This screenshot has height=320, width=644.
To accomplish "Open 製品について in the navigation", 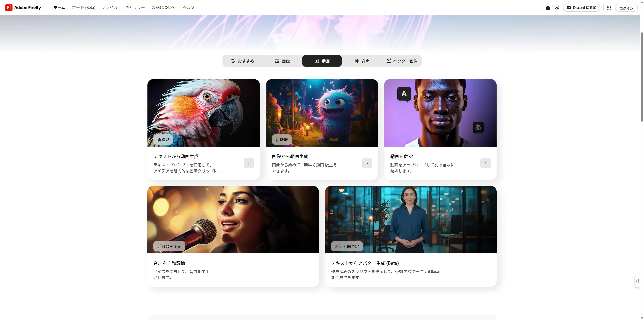I will (164, 8).
